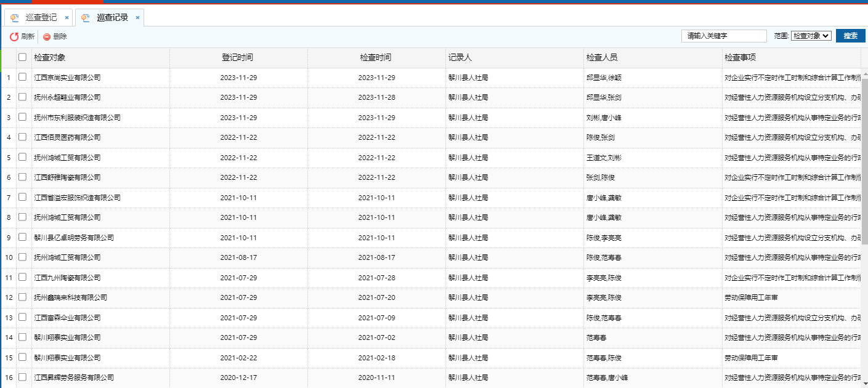Sort by the 登记时间 column header
Viewport: 868px width, 388px height.
coord(238,58)
